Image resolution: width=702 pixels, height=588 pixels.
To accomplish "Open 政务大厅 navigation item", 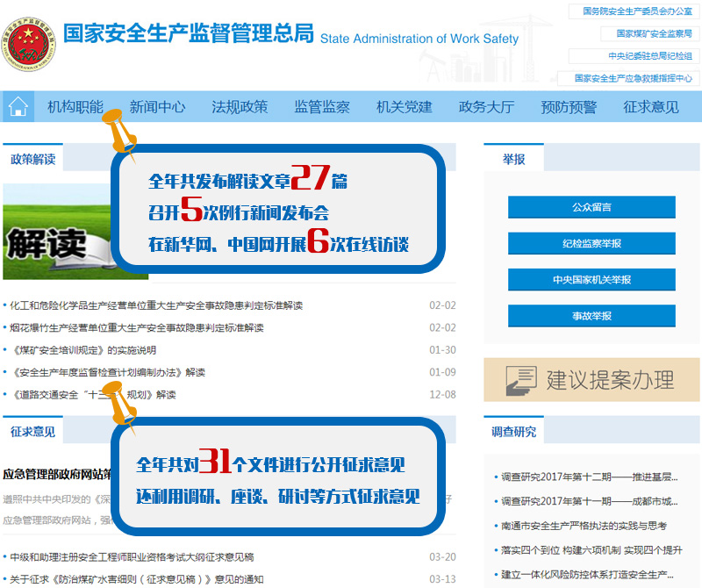I will (x=486, y=107).
